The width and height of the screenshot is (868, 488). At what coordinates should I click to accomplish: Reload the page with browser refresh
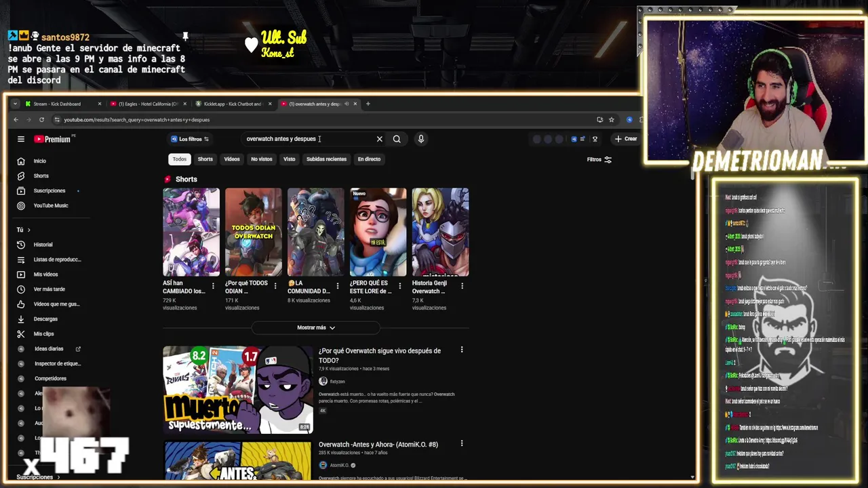point(41,120)
